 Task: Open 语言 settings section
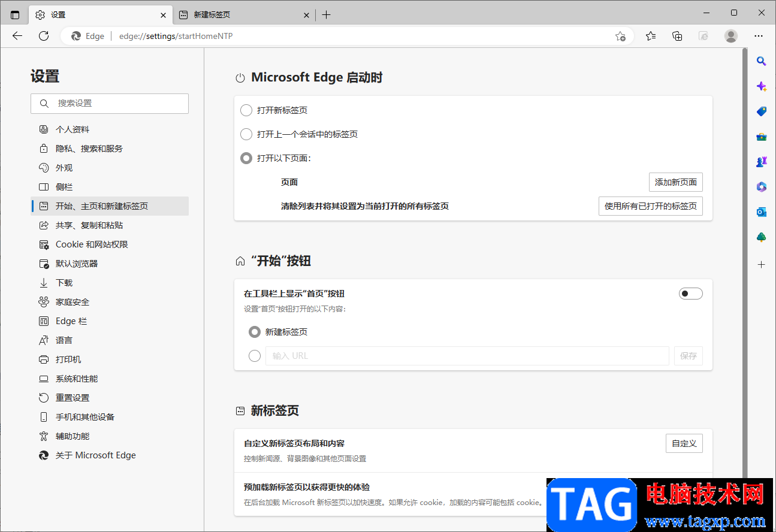coord(110,340)
